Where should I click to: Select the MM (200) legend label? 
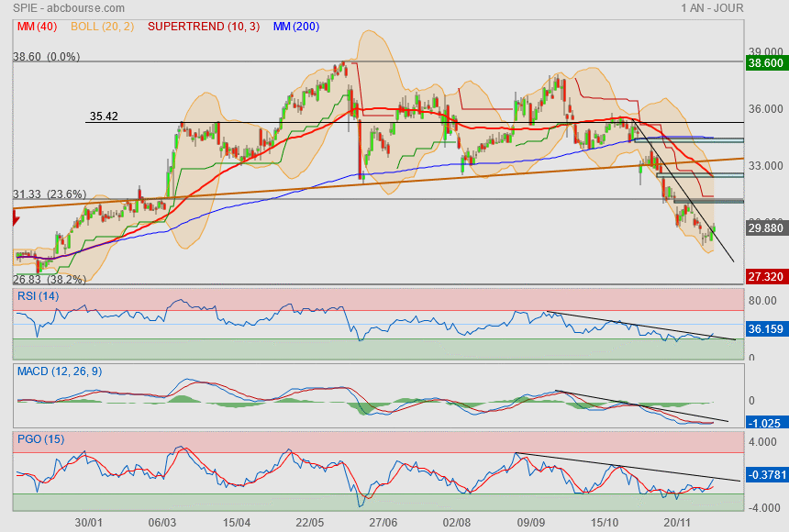[296, 27]
